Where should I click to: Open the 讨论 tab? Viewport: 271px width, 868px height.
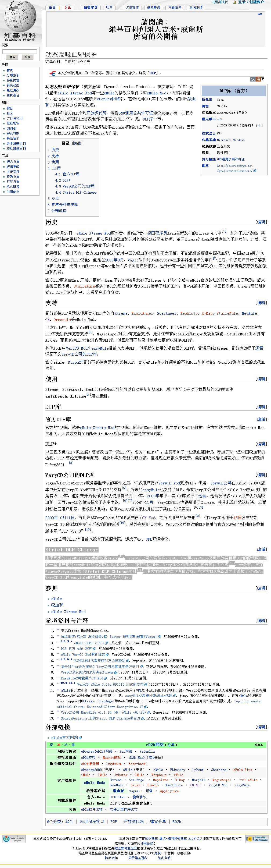68,8
